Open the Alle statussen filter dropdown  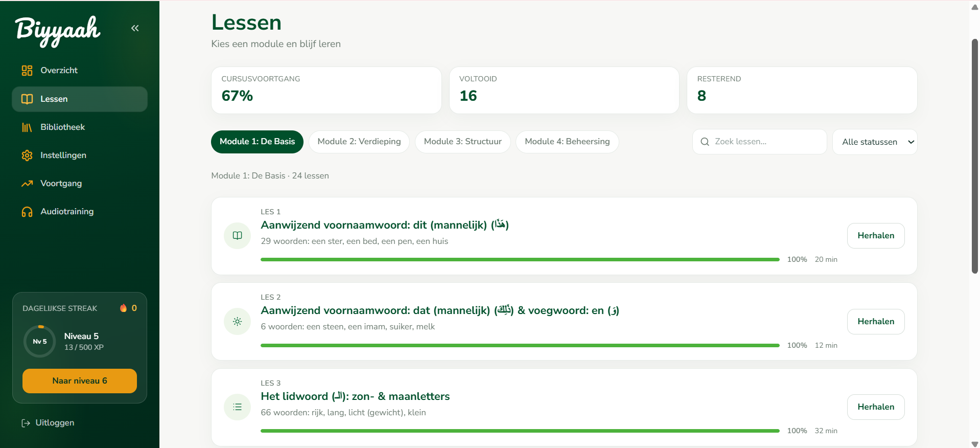(875, 142)
